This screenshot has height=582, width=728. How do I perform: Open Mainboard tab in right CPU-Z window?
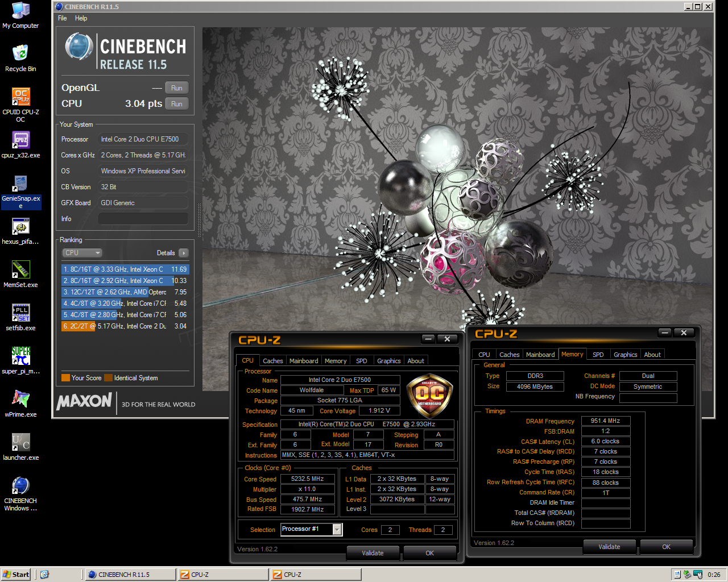(x=540, y=355)
